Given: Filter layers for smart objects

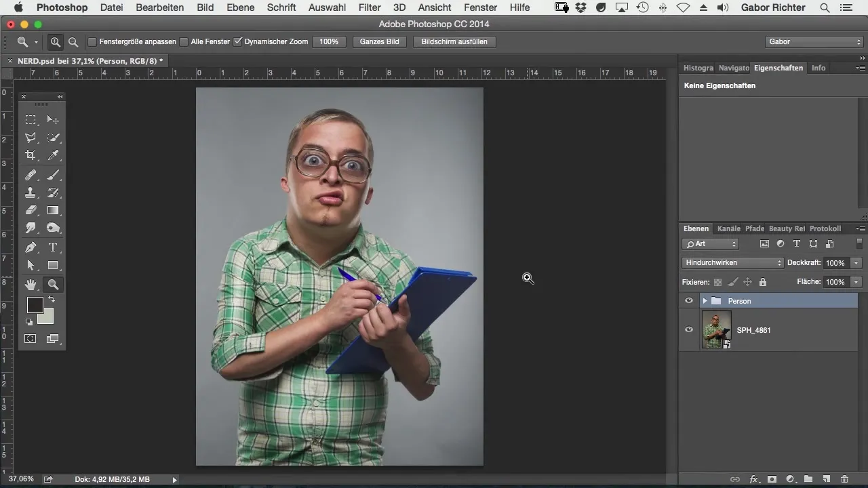Looking at the screenshot, I should [829, 244].
